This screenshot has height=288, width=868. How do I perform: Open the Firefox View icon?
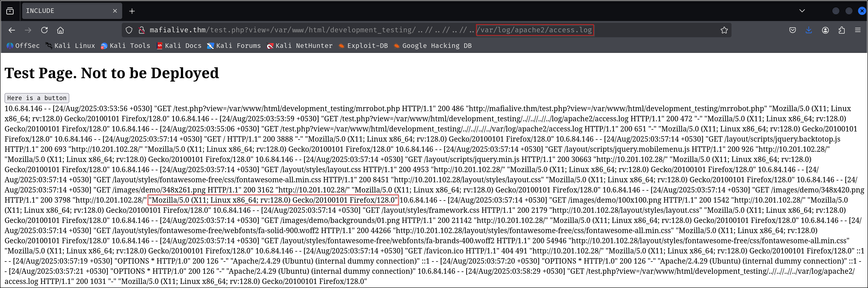tap(10, 11)
